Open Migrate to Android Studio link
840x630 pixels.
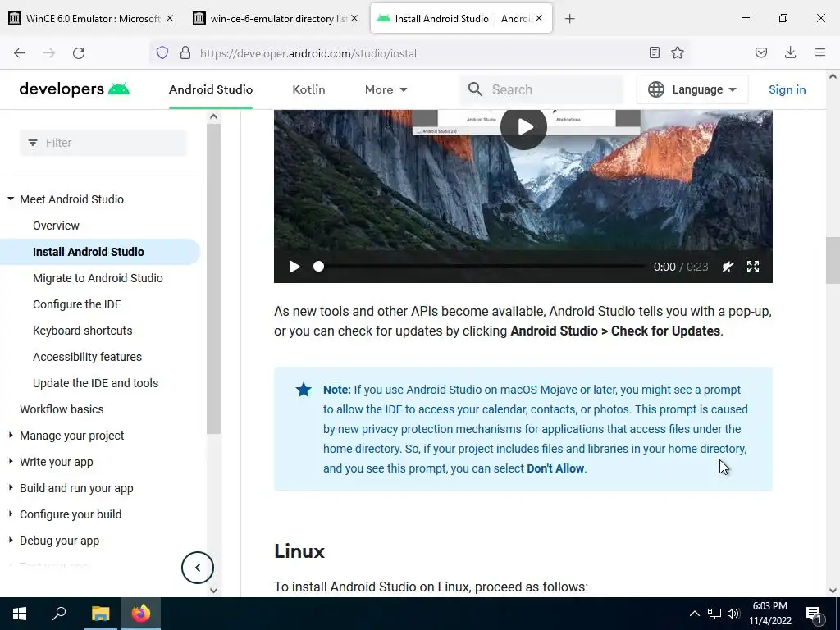[98, 278]
